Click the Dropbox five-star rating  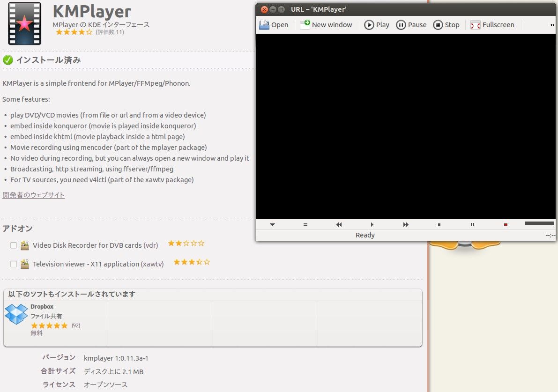(x=49, y=325)
